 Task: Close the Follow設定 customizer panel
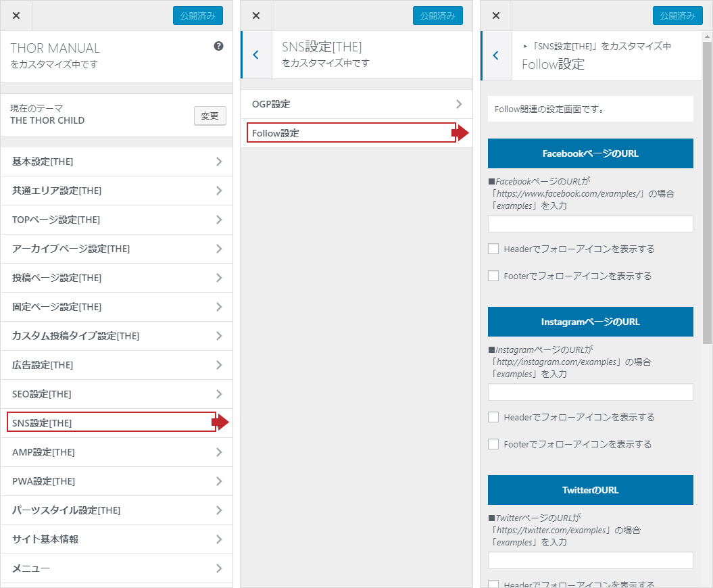coord(496,16)
